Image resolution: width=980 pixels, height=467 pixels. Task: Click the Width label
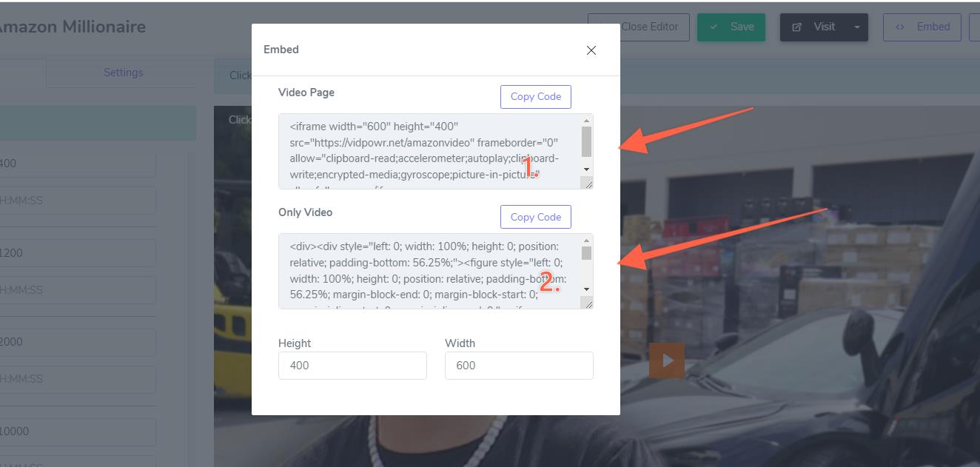pos(460,343)
